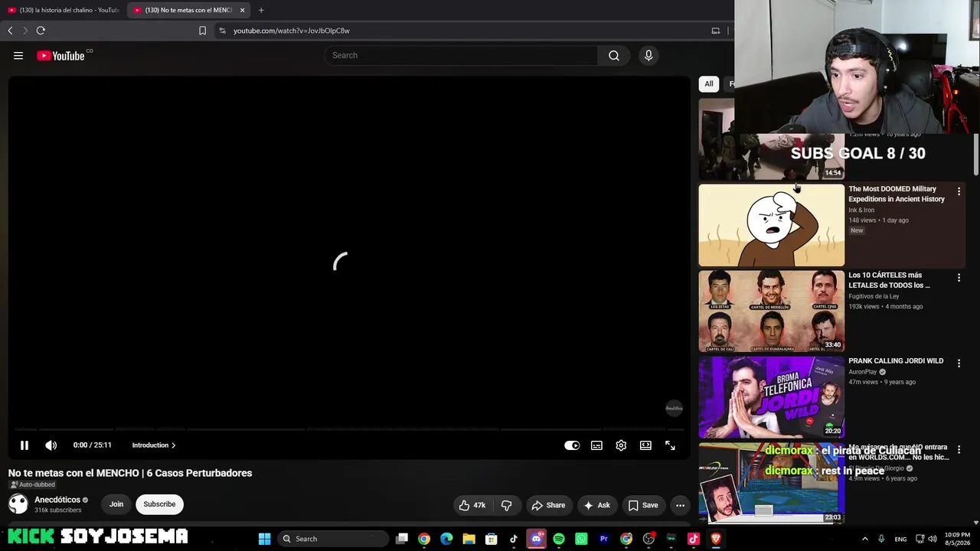
Task: Close the 'No te metas con el MENCHO' tab
Action: (242, 10)
